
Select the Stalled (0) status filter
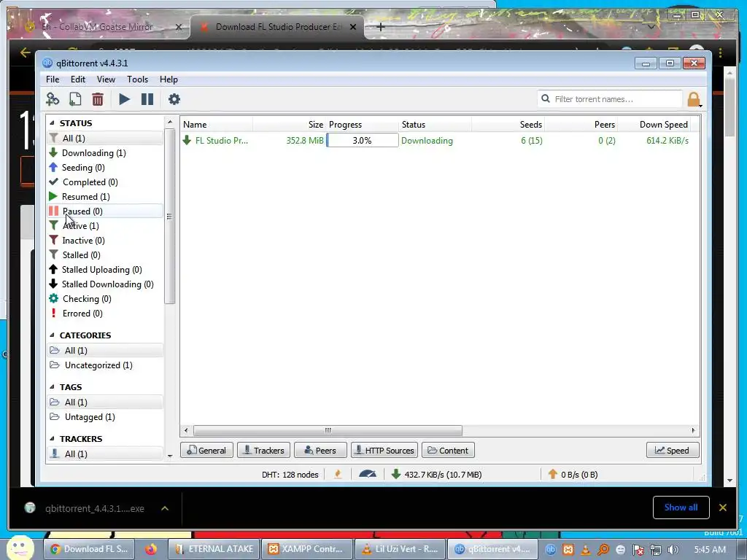pos(81,255)
